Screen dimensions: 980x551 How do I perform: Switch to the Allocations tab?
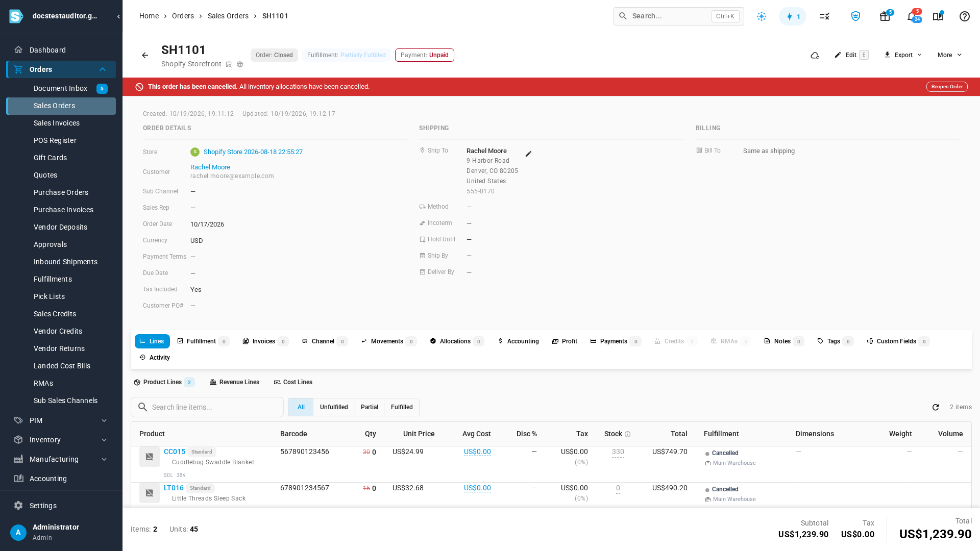(457, 341)
